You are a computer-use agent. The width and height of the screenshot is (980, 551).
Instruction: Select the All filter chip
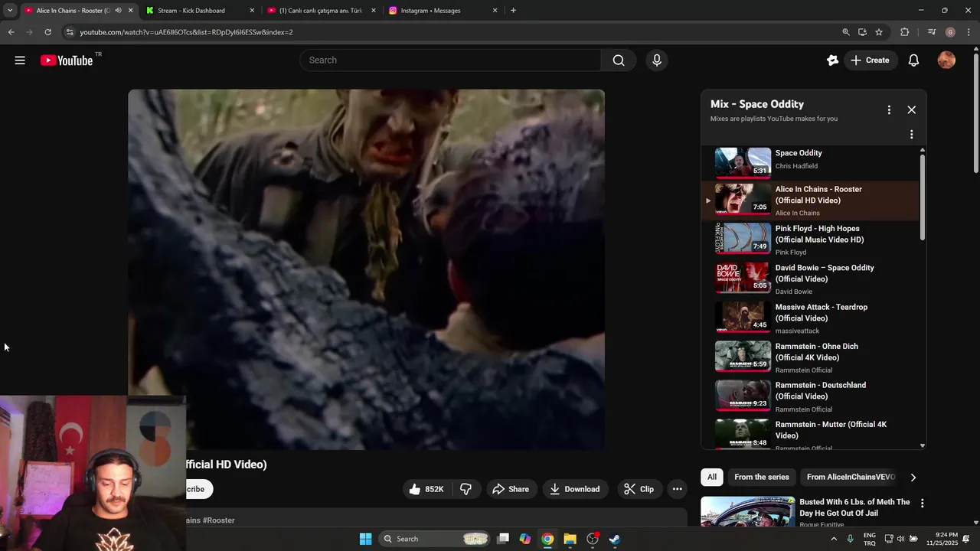[712, 478]
